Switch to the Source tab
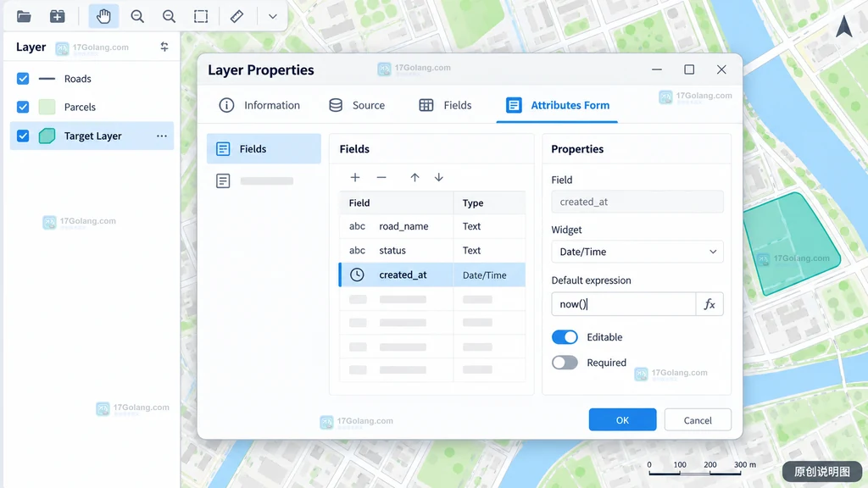The height and width of the screenshot is (488, 868). coord(357,105)
